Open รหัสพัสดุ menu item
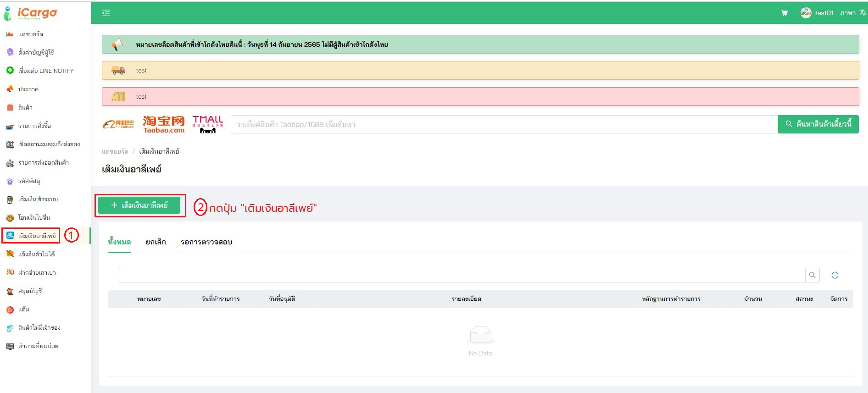The width and height of the screenshot is (868, 393). [x=29, y=181]
